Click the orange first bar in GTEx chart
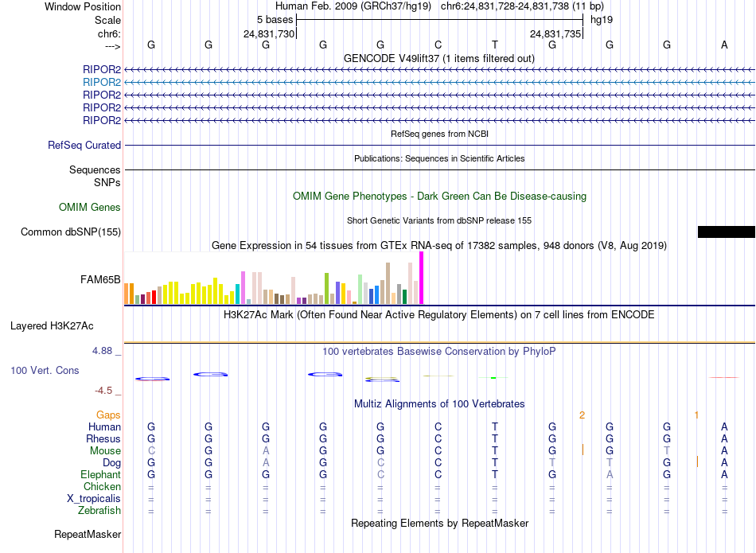 [x=127, y=294]
